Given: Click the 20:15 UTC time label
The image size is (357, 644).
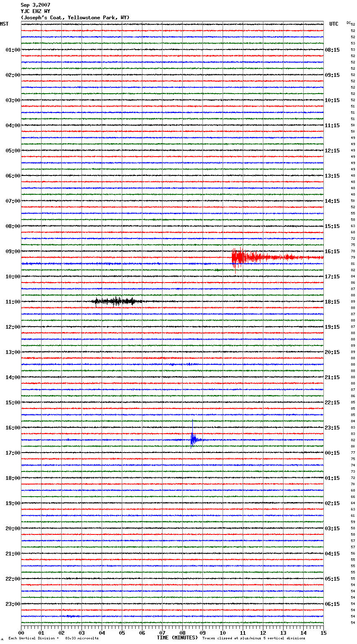Looking at the screenshot, I should (332, 352).
